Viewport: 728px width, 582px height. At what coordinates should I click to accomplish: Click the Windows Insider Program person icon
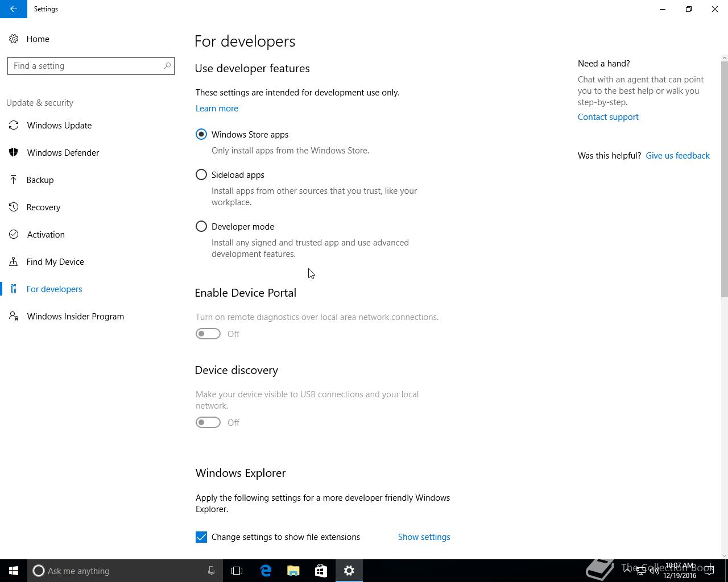14,317
